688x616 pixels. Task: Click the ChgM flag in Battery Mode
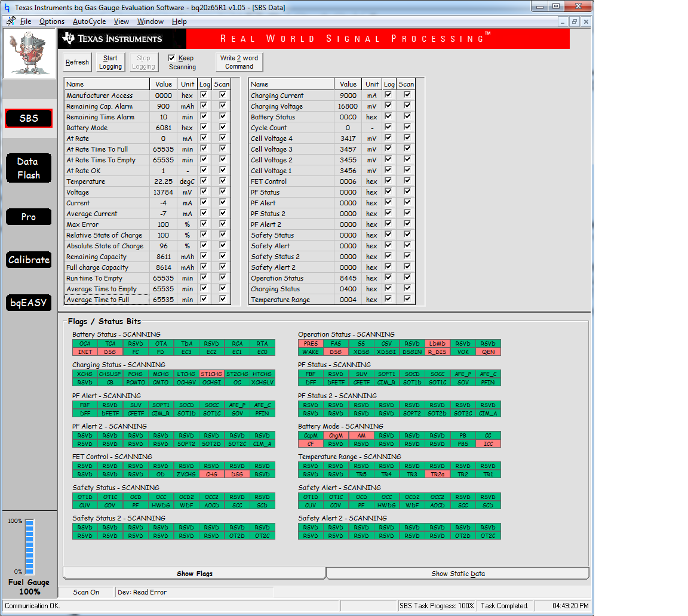coord(336,436)
